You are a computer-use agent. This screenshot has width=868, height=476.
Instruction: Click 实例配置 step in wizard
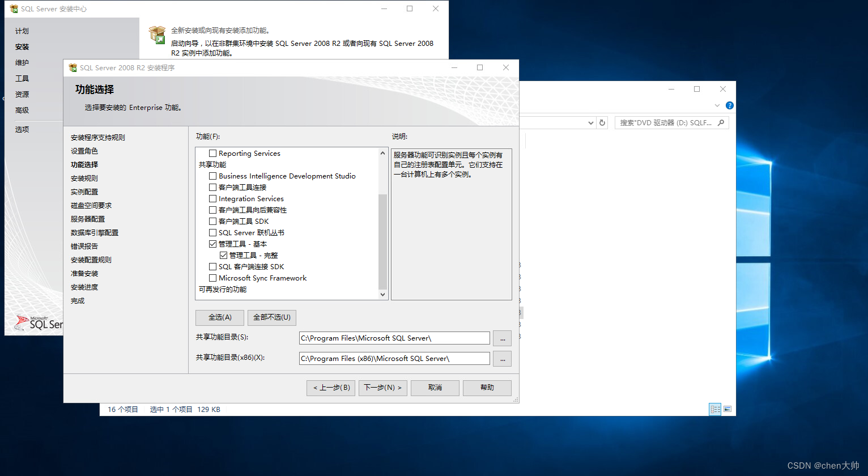tap(84, 192)
